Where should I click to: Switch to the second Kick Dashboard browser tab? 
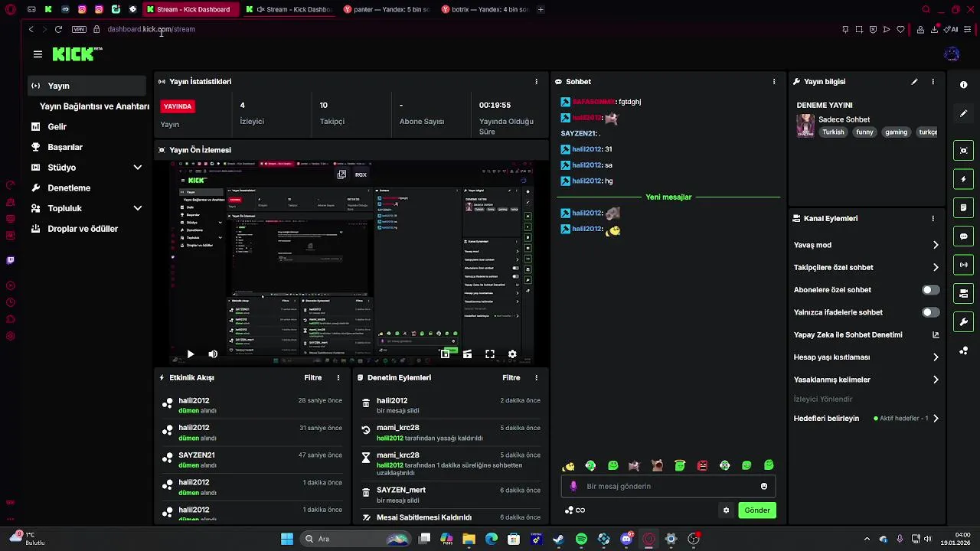[x=289, y=9]
